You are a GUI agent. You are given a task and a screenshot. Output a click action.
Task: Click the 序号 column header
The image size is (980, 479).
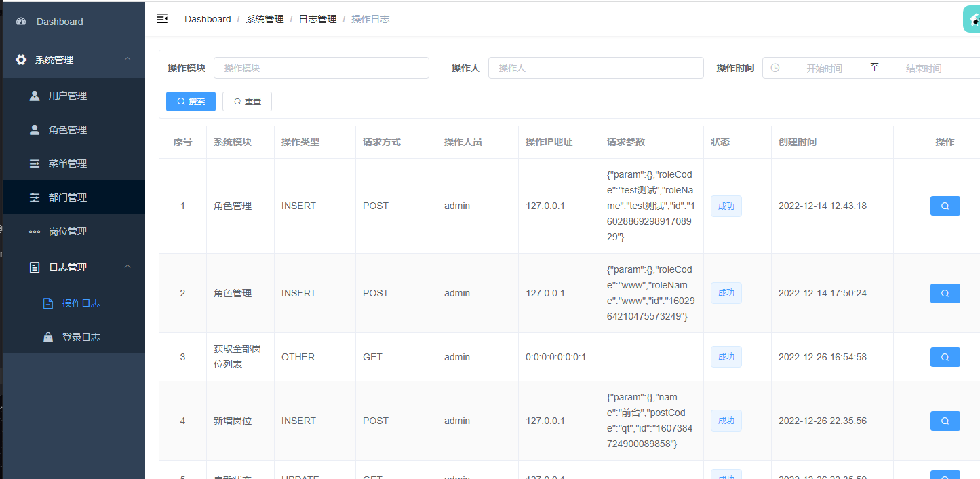click(x=182, y=142)
